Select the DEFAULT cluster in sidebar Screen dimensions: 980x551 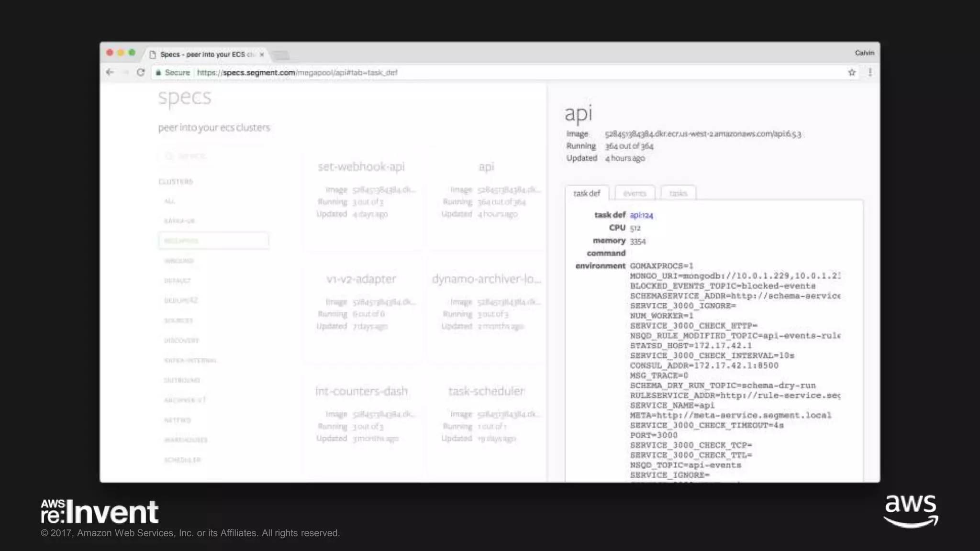[x=178, y=281]
